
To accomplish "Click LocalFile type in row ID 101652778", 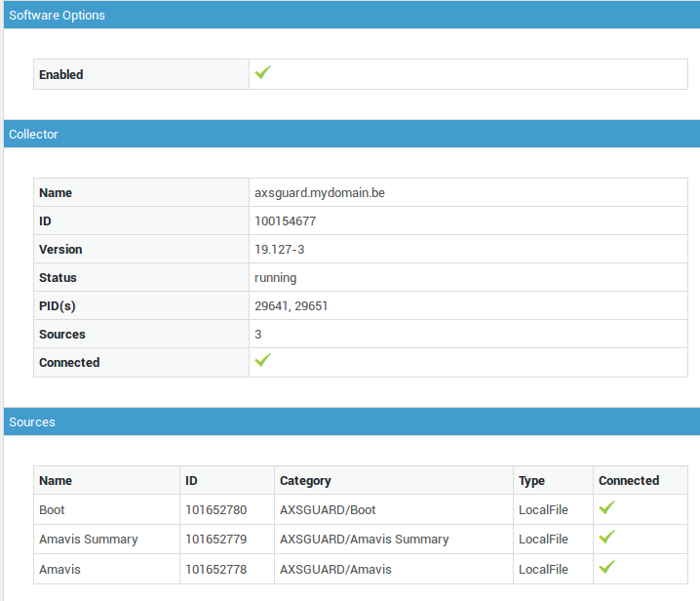I will [543, 569].
